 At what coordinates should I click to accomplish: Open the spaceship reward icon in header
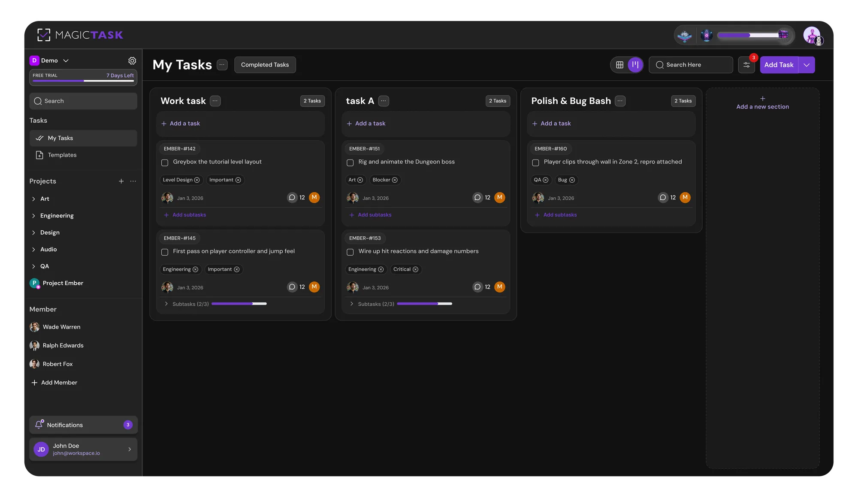tap(685, 36)
